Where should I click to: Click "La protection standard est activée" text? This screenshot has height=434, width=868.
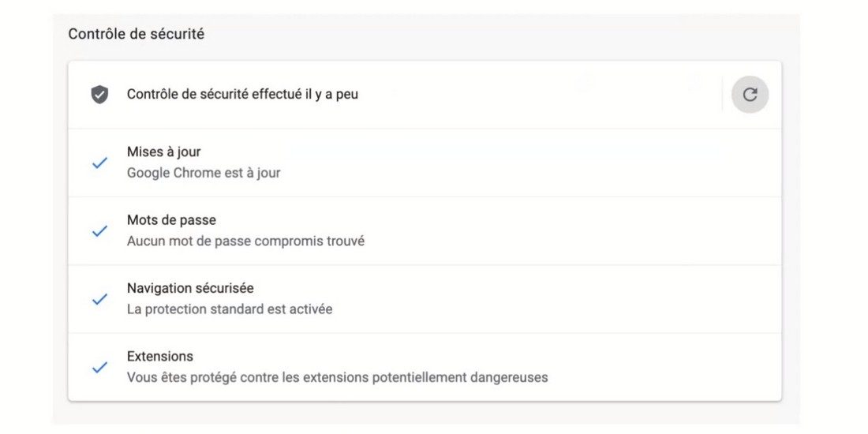[230, 309]
